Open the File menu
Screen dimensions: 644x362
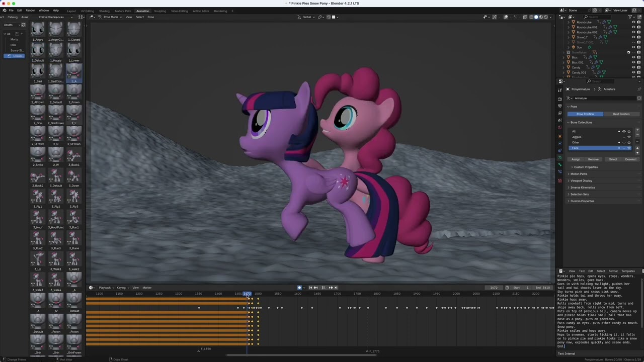pyautogui.click(x=11, y=11)
